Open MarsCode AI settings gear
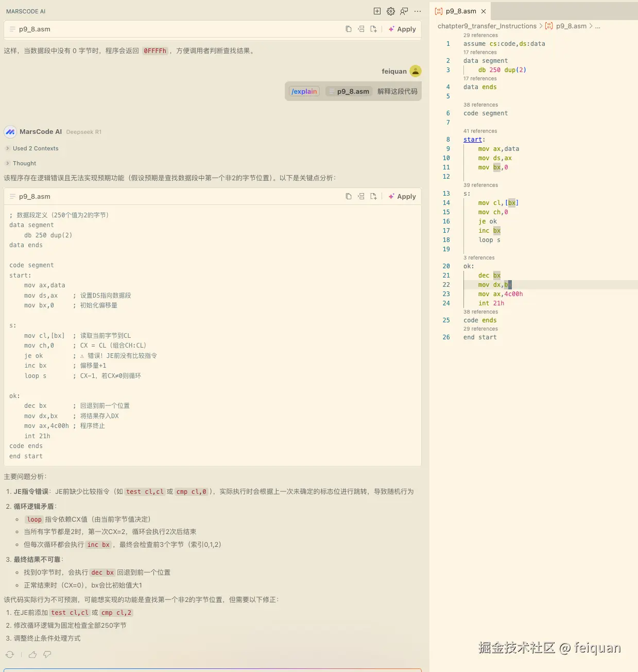This screenshot has height=672, width=638. (x=390, y=11)
